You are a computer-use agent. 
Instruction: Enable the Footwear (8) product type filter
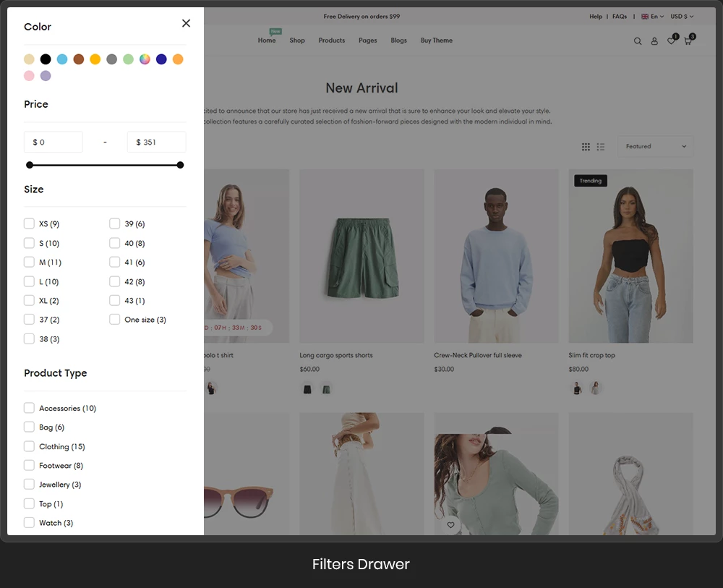(x=30, y=466)
